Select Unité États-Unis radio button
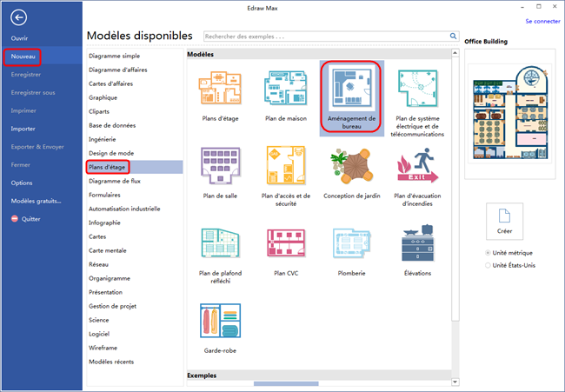The height and width of the screenshot is (392, 565). tap(488, 265)
